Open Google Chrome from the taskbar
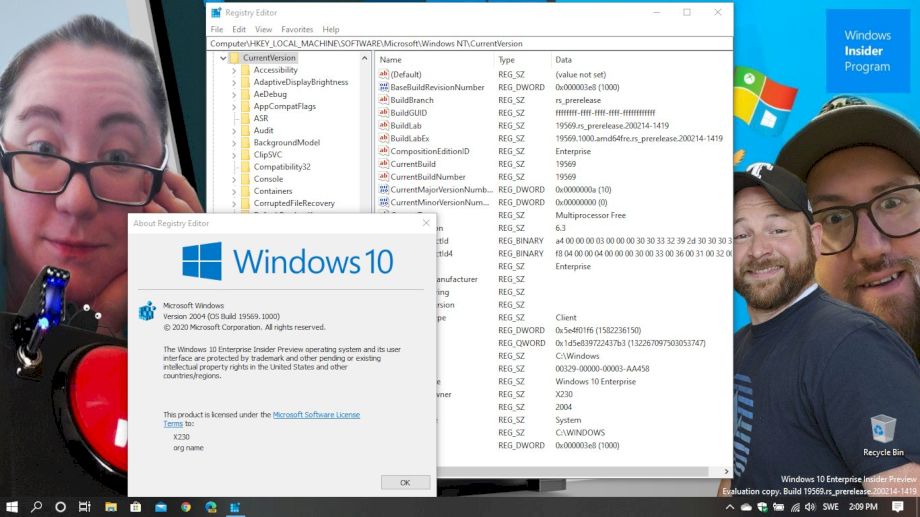920x517 pixels. [186, 507]
